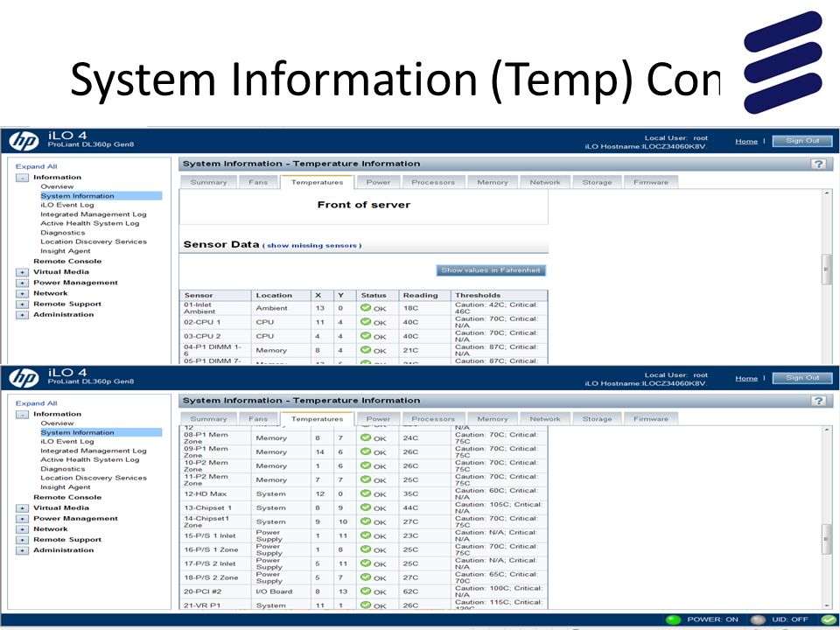Click OK status icon for 12-HD Max
Screen dimensions: 840x630
tap(366, 493)
